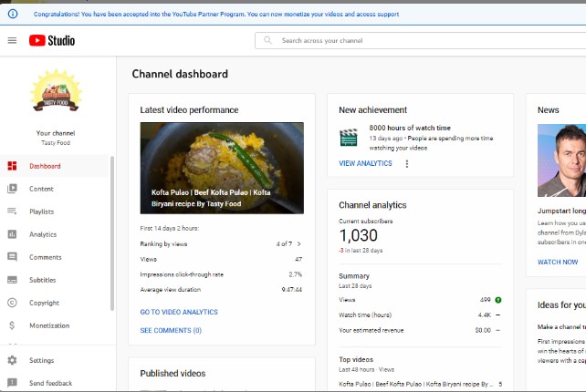
Task: Click the News card portrait image
Action: tap(561, 160)
